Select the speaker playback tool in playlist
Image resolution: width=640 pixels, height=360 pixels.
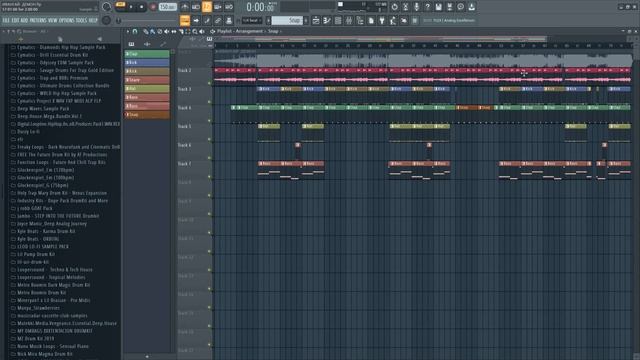pos(202,31)
